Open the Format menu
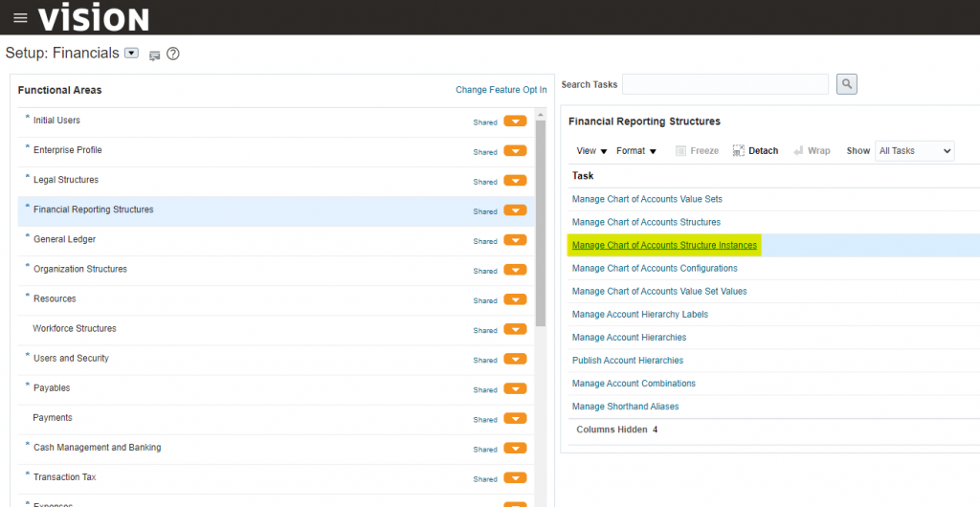The width and height of the screenshot is (980, 507). click(636, 151)
